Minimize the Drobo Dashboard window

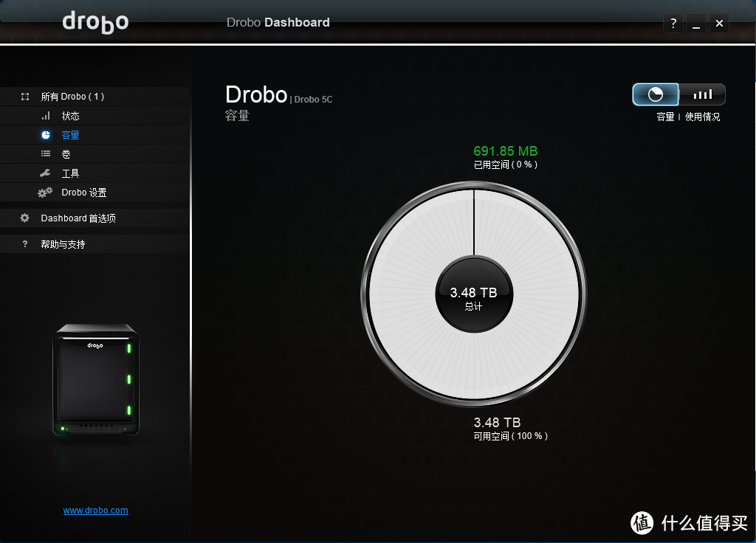(696, 23)
